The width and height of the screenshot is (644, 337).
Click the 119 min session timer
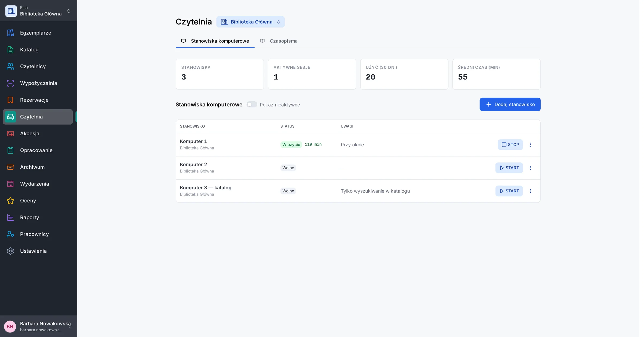pos(313,144)
